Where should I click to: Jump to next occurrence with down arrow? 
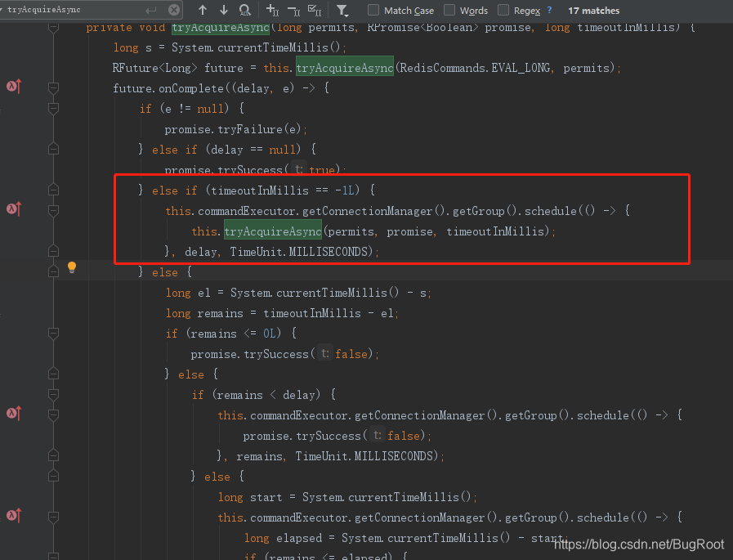click(x=223, y=10)
